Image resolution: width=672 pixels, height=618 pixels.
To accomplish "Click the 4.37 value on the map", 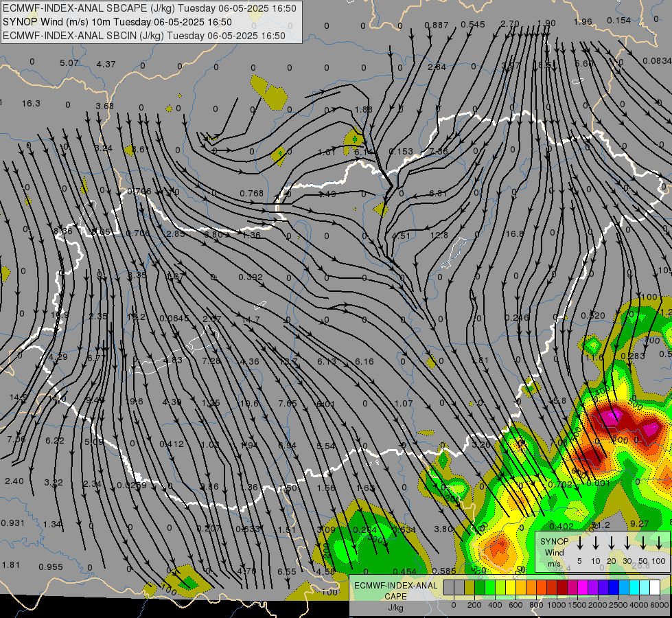I will (x=106, y=65).
